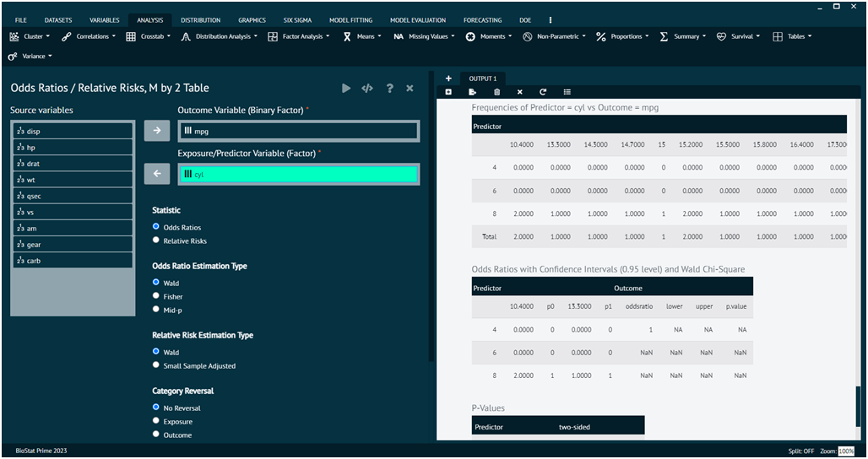The height and width of the screenshot is (459, 868).
Task: Click the mpg item in Outcome Variable box
Action: tap(298, 131)
